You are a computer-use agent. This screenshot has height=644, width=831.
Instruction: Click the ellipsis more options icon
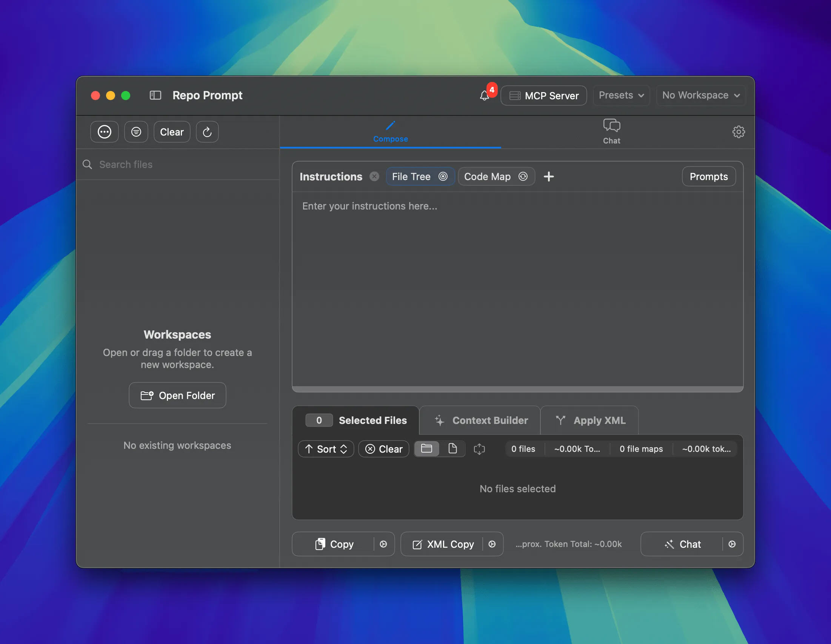(104, 132)
